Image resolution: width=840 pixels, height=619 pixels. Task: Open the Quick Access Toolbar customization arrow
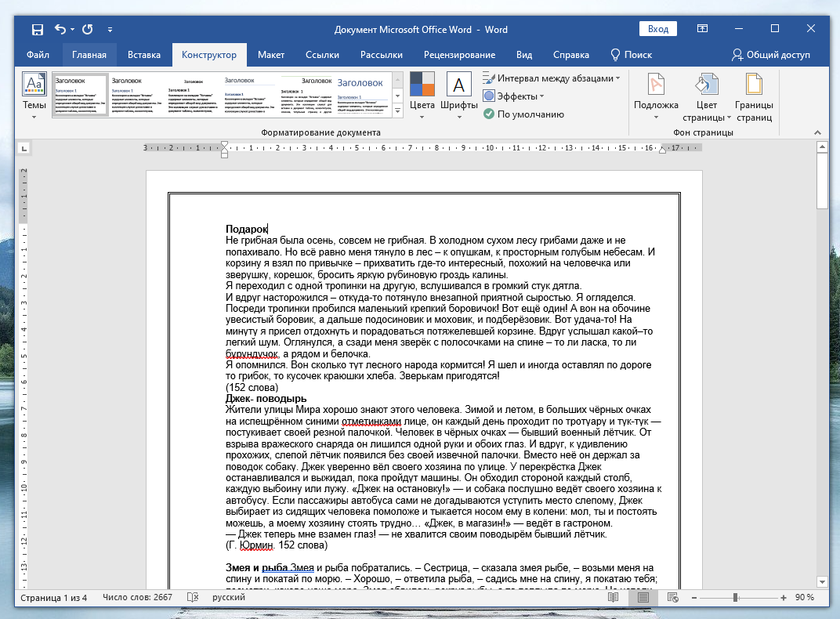tap(110, 30)
